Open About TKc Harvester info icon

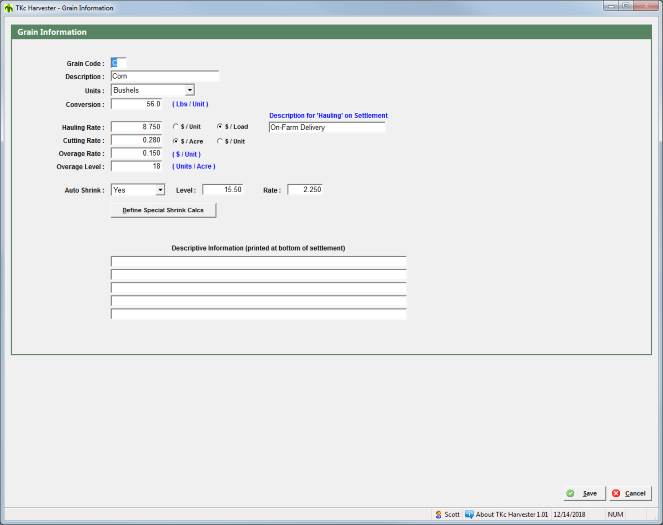[469, 514]
